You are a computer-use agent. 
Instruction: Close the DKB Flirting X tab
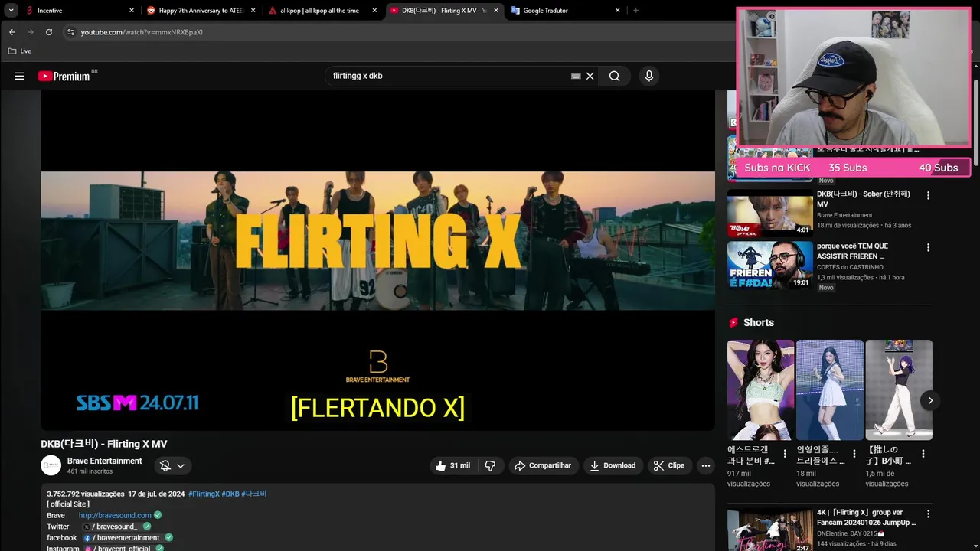(x=496, y=11)
